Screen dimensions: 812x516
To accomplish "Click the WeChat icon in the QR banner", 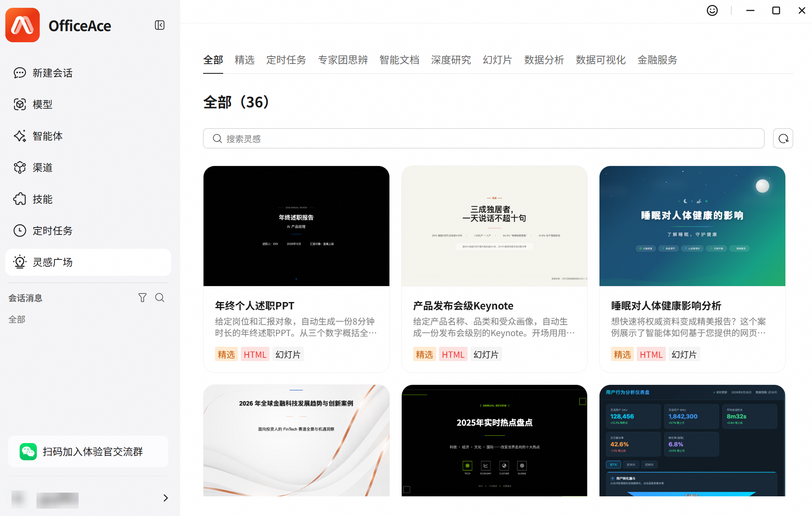I will [28, 452].
